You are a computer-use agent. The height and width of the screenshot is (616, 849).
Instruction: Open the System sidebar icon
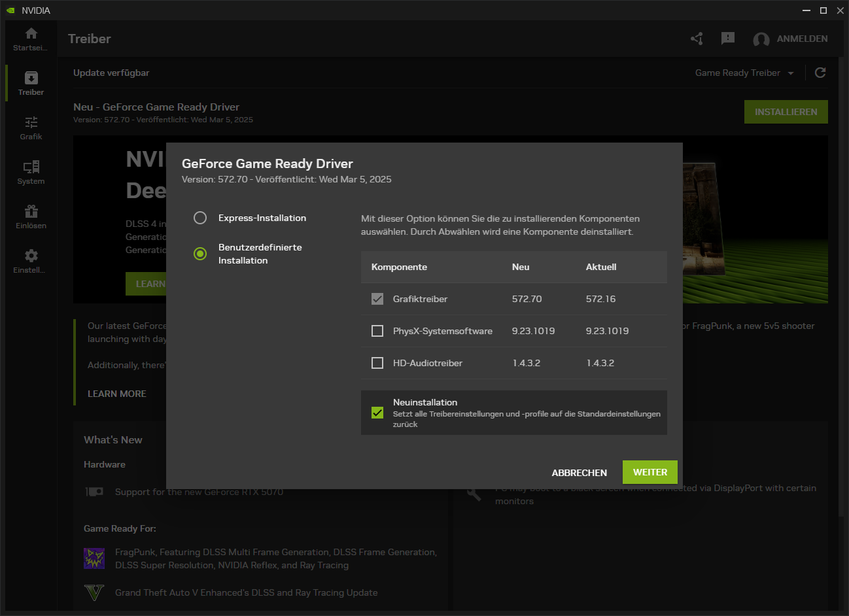point(31,167)
